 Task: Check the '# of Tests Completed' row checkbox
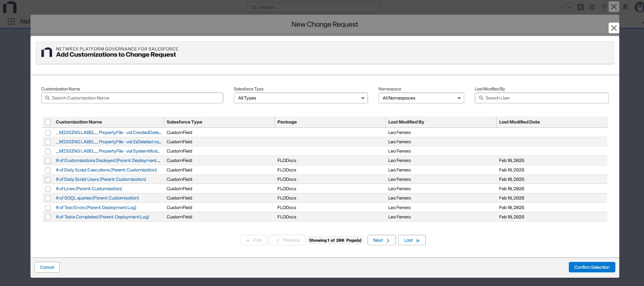tap(47, 217)
